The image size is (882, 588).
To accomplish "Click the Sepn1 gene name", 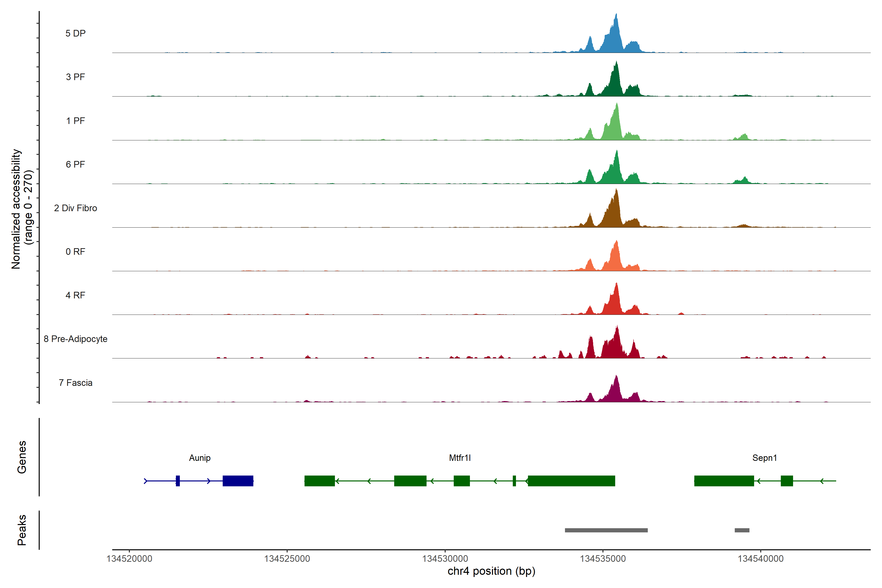I will click(764, 457).
